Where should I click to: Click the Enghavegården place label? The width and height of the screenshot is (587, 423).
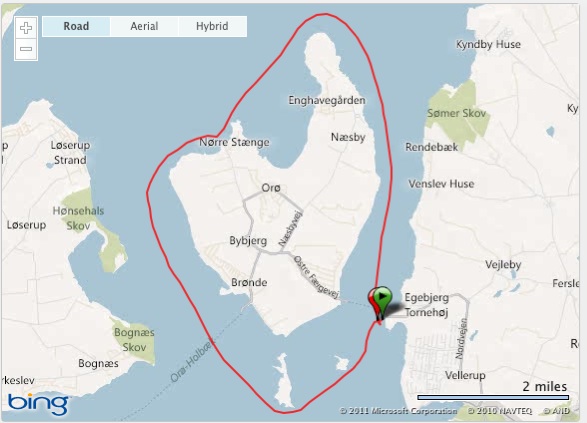tap(327, 100)
